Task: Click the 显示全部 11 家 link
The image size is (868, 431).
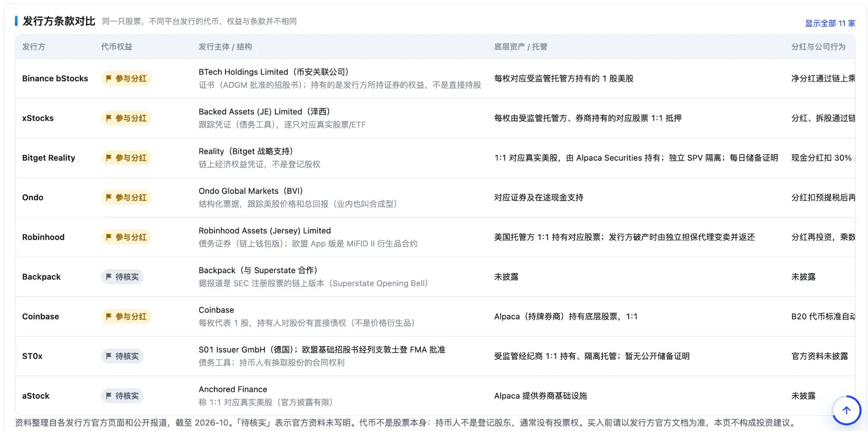Action: pyautogui.click(x=830, y=23)
